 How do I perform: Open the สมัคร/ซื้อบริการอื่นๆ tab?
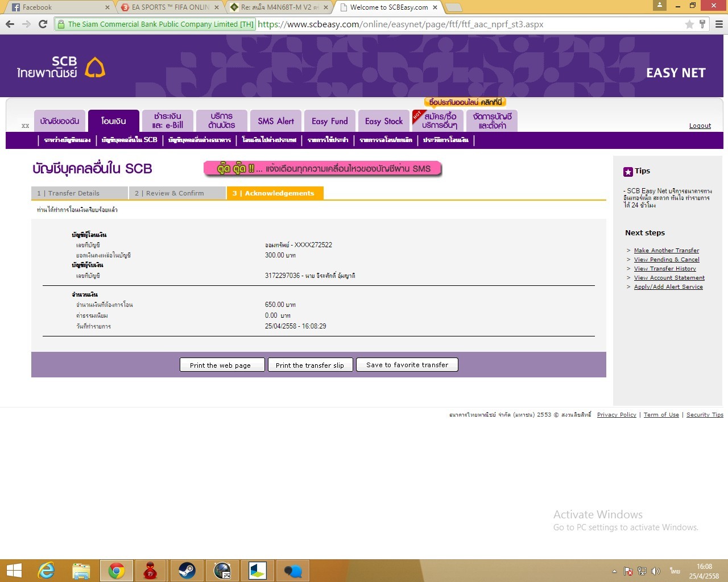coord(438,121)
